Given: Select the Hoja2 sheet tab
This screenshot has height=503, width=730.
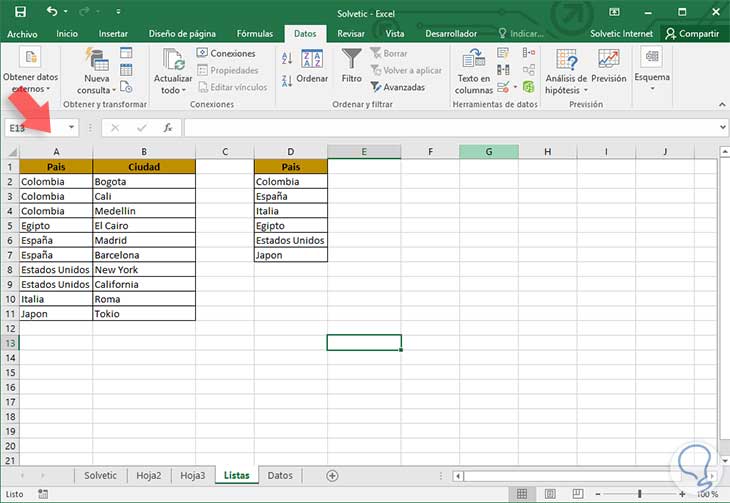Looking at the screenshot, I should point(149,476).
